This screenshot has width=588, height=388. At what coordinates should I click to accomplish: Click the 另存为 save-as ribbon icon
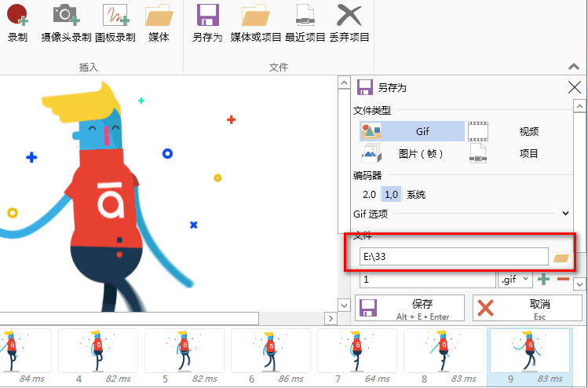(207, 23)
